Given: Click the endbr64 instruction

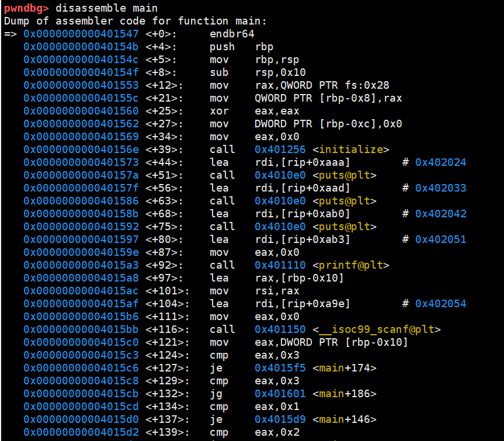Looking at the screenshot, I should pos(232,34).
